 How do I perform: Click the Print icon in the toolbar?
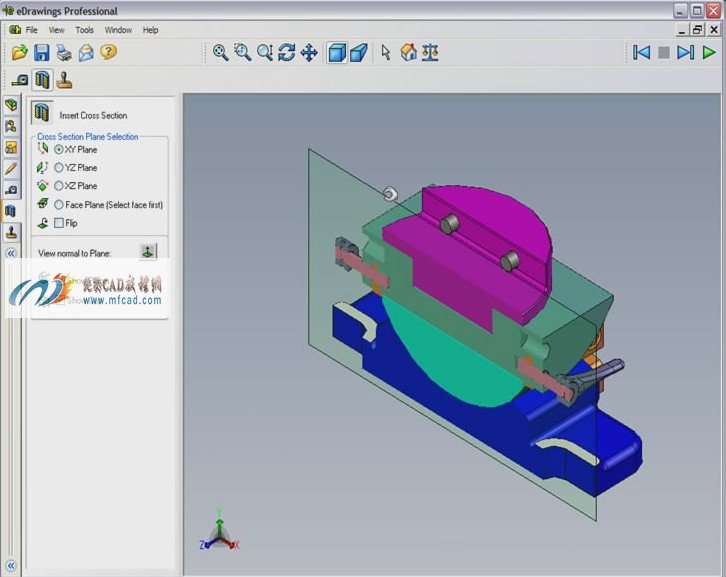coord(64,53)
